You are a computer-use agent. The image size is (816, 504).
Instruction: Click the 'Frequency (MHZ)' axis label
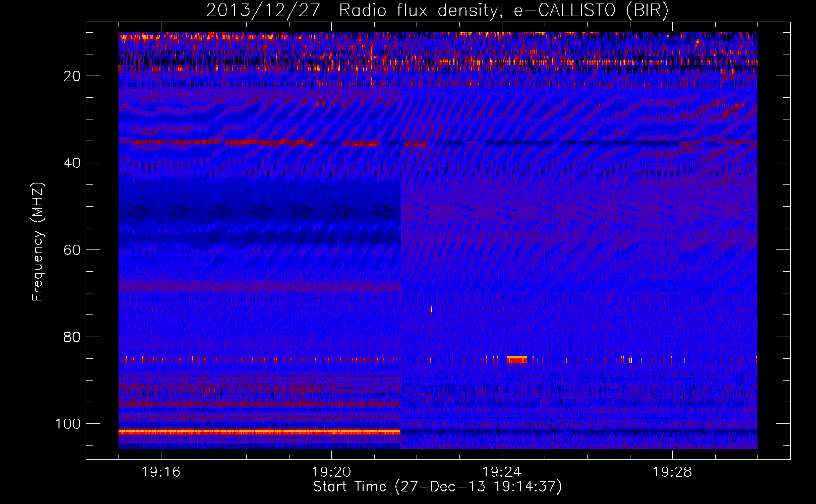pyautogui.click(x=38, y=242)
